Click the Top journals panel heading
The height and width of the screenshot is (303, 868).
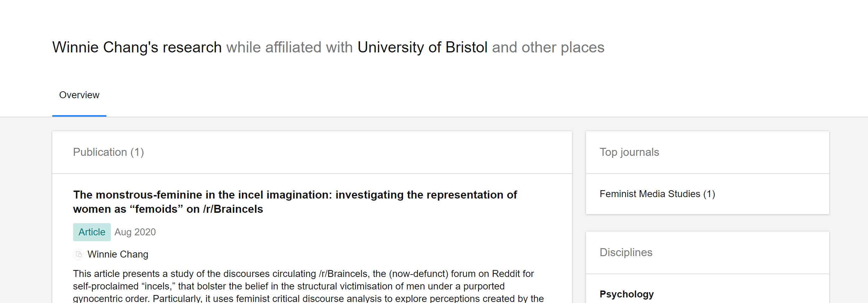[x=629, y=152]
